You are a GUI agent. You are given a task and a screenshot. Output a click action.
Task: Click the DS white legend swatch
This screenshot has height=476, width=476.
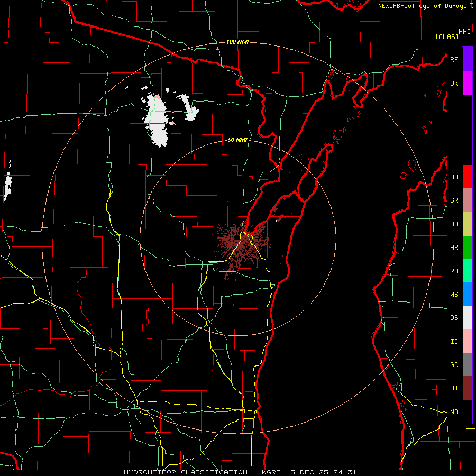(x=467, y=317)
